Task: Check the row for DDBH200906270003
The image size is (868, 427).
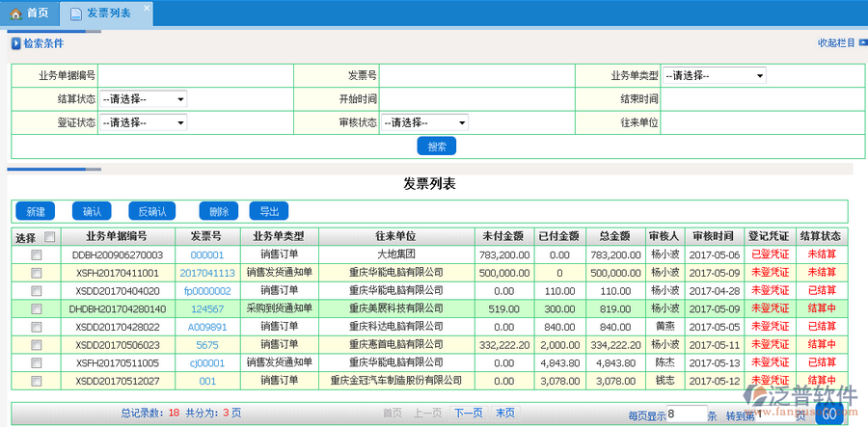Action: (36, 255)
